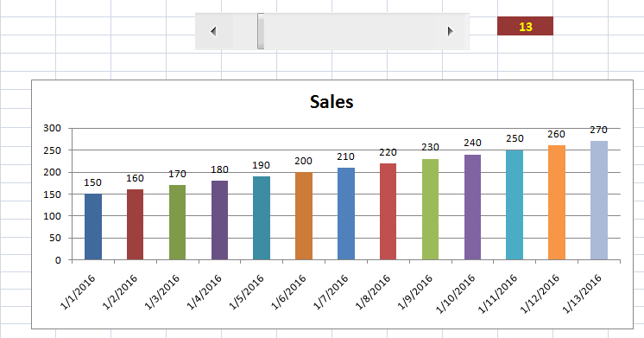644x338 pixels.
Task: Click the purple bar labeled 180
Action: coord(220,220)
